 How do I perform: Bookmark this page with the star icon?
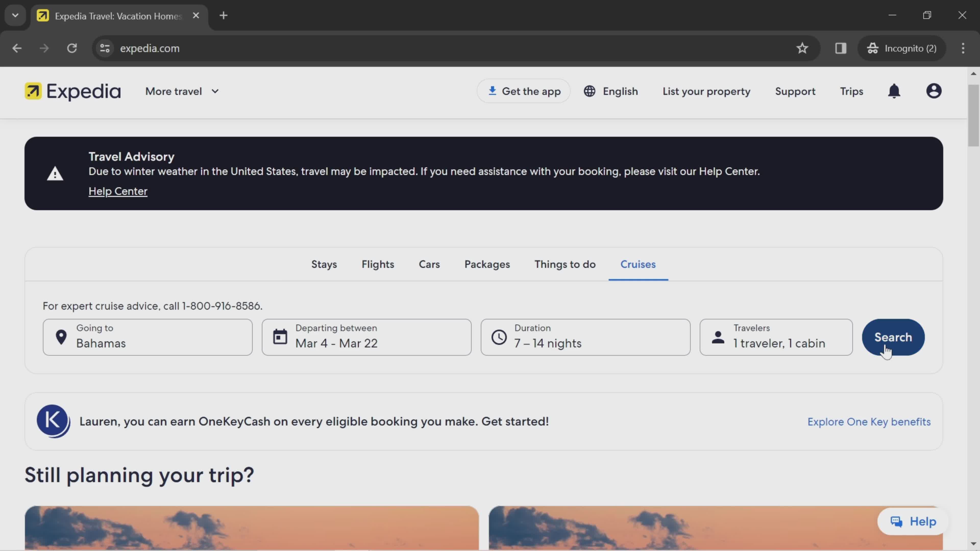[x=802, y=48]
